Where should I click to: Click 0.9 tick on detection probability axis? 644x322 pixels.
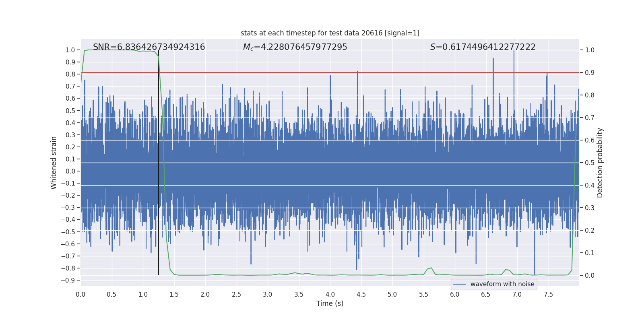click(x=590, y=73)
